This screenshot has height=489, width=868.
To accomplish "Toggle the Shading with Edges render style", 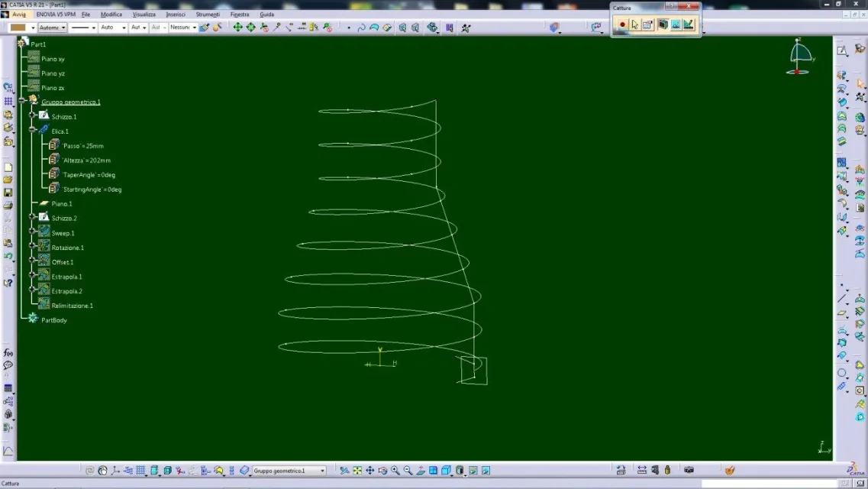I will tap(461, 470).
